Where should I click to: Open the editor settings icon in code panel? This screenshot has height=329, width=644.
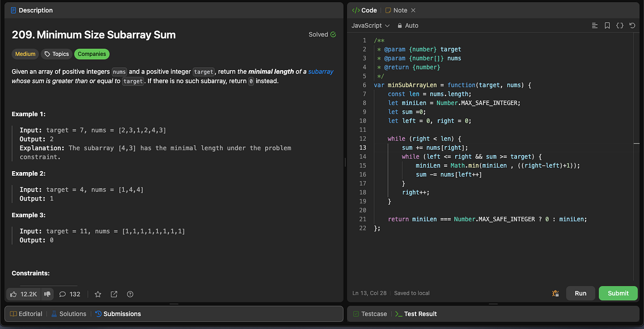click(x=595, y=25)
